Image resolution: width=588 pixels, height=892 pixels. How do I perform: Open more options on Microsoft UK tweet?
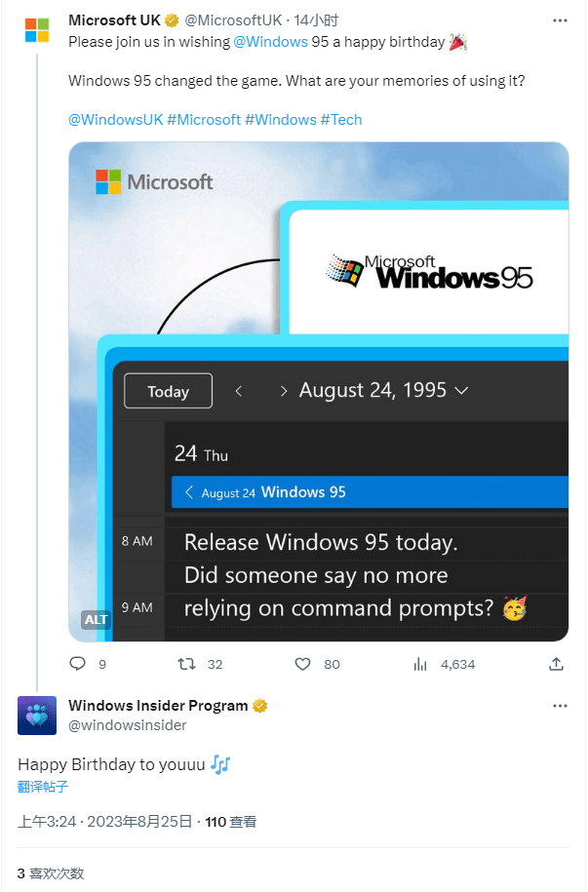click(559, 20)
